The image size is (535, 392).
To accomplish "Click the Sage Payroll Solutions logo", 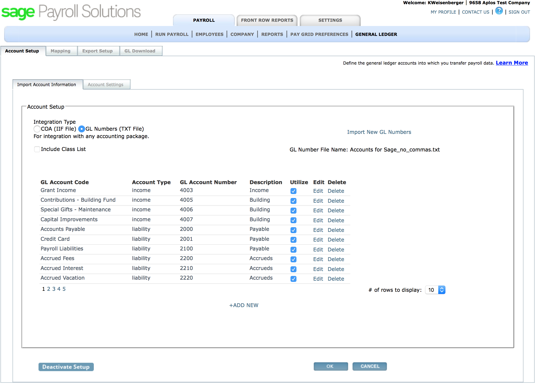I will tap(71, 12).
